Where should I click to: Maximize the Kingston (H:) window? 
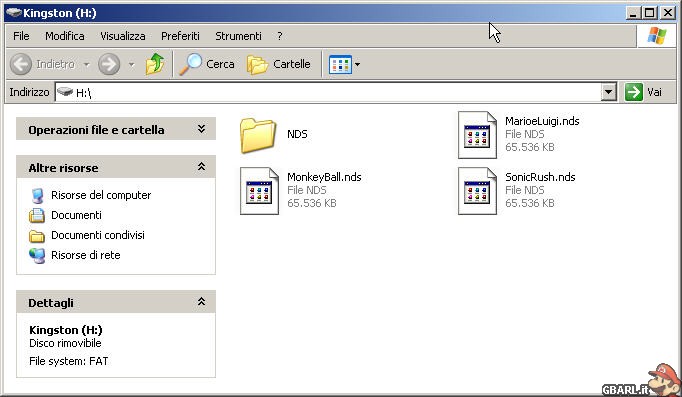tap(649, 13)
